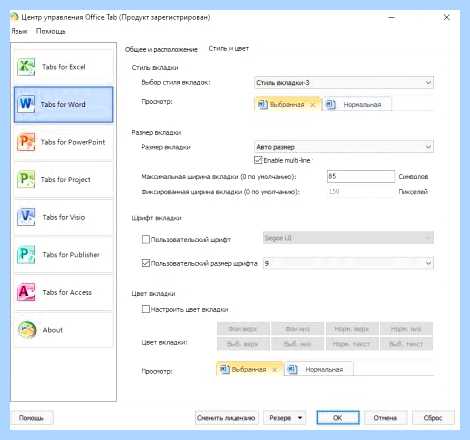Open the Tabs for Word section

pyautogui.click(x=63, y=104)
